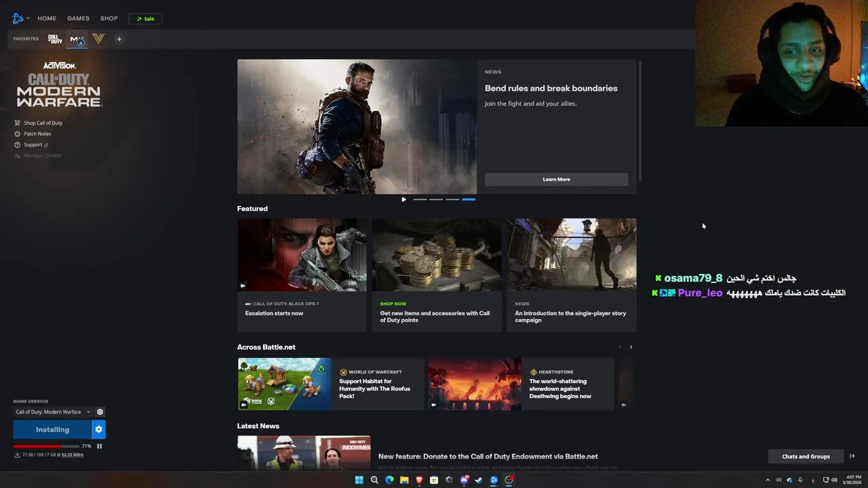Screen dimensions: 868x488
Task: Open Microsoft Edge from taskbar
Action: [389, 480]
